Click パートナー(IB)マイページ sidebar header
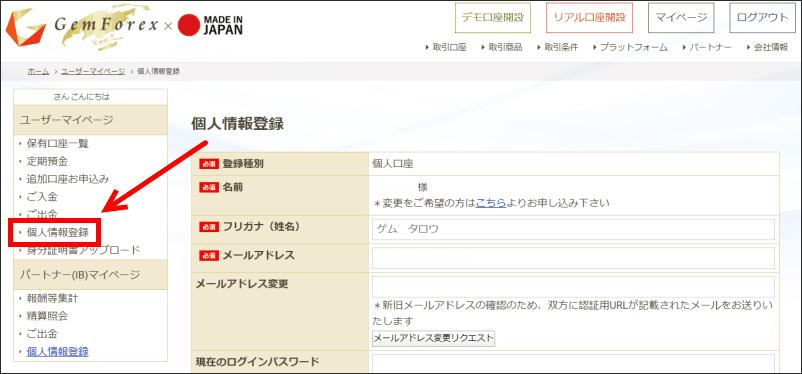The image size is (802, 374). [x=91, y=275]
